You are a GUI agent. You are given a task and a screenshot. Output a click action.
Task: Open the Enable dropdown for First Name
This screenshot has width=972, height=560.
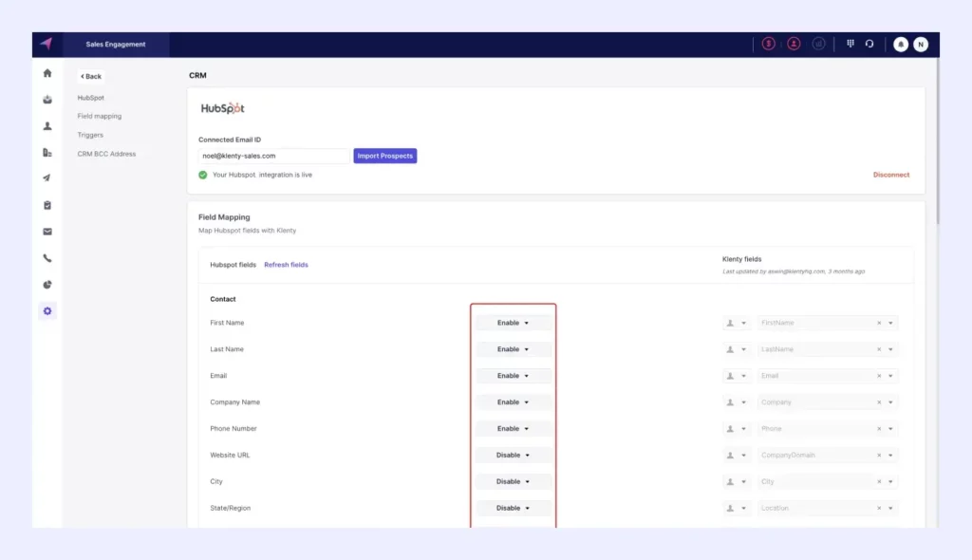coord(513,323)
